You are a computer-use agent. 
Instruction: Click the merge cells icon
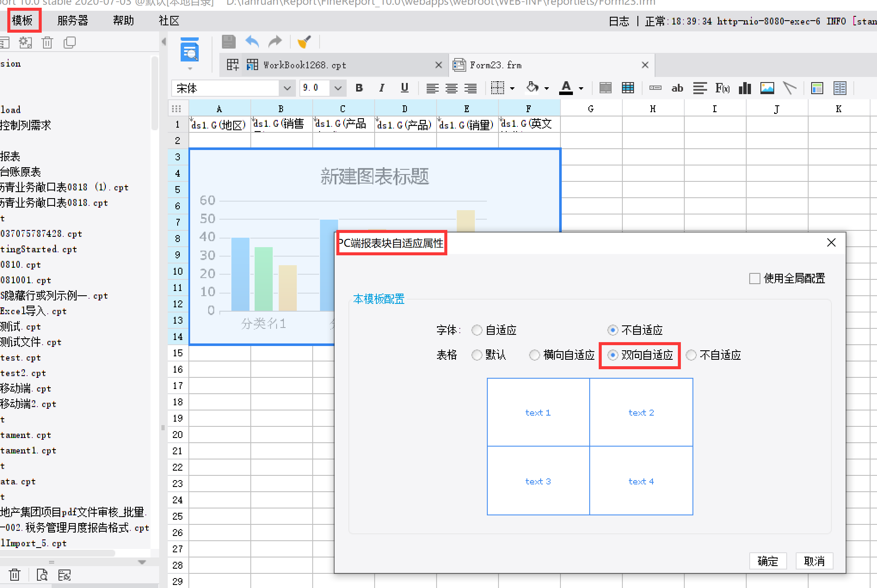[605, 88]
